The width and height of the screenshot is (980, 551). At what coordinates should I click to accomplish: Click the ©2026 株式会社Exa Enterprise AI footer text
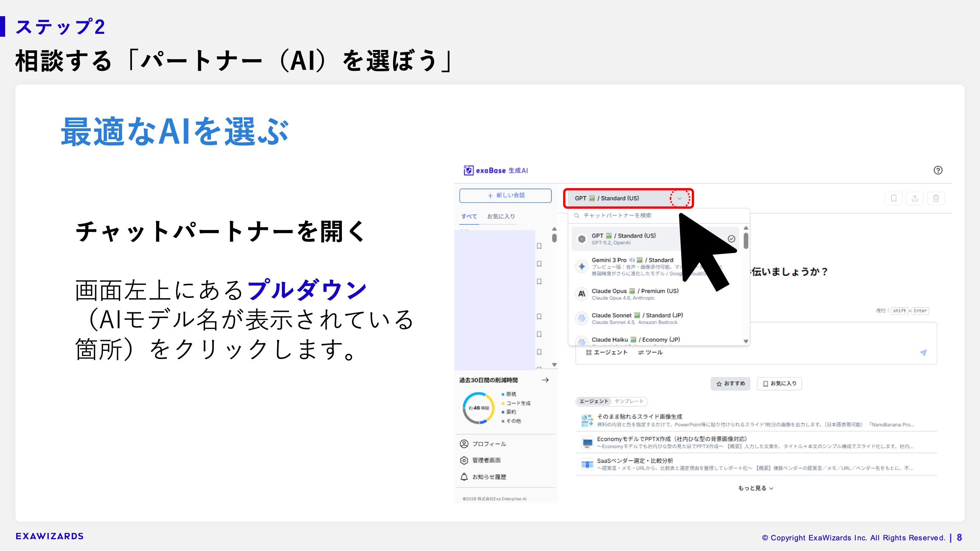[494, 498]
